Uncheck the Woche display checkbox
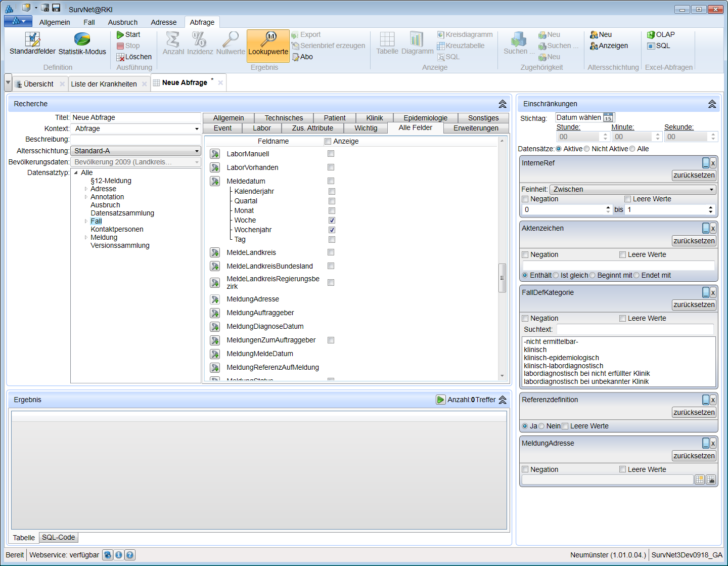The width and height of the screenshot is (728, 566). (x=332, y=221)
